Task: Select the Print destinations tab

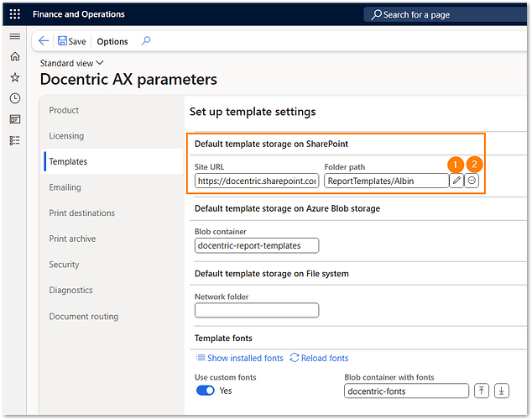Action: pos(81,213)
